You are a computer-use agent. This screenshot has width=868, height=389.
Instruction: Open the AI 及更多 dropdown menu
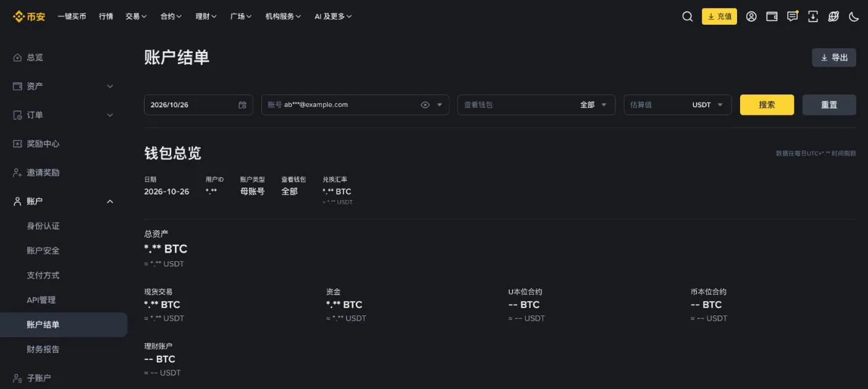[x=333, y=17]
